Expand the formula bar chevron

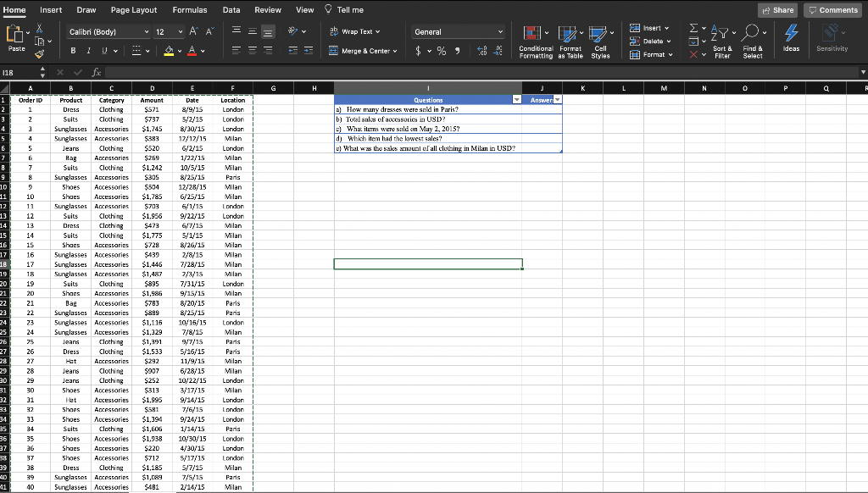(862, 73)
